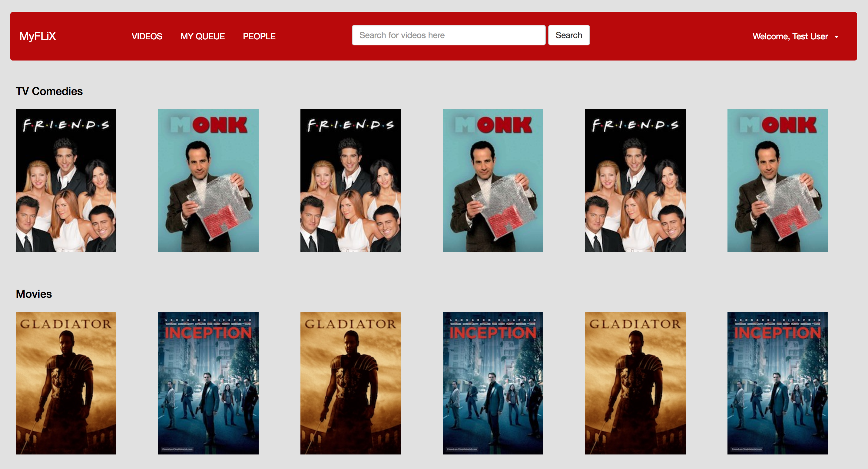Select the second Gladiator poster

(350, 383)
